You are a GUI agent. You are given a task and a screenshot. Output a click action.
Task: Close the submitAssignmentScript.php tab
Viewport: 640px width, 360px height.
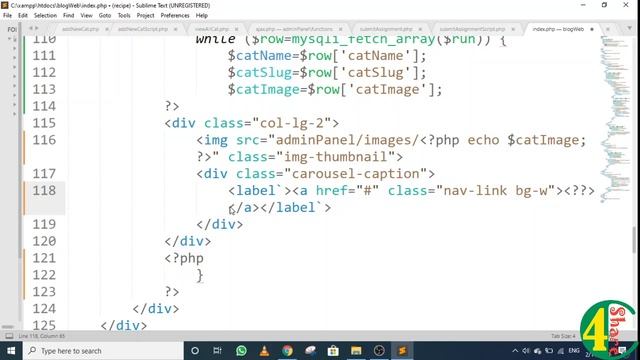click(x=513, y=29)
